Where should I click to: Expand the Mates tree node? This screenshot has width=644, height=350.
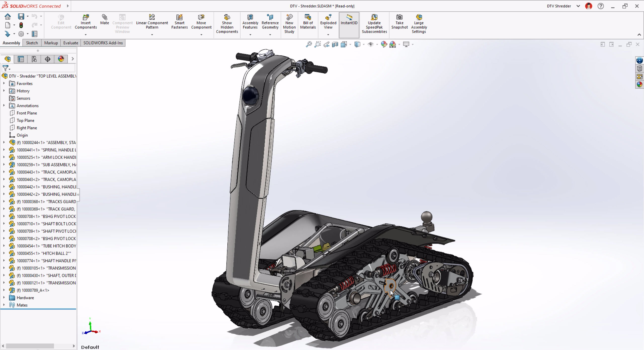pos(4,305)
